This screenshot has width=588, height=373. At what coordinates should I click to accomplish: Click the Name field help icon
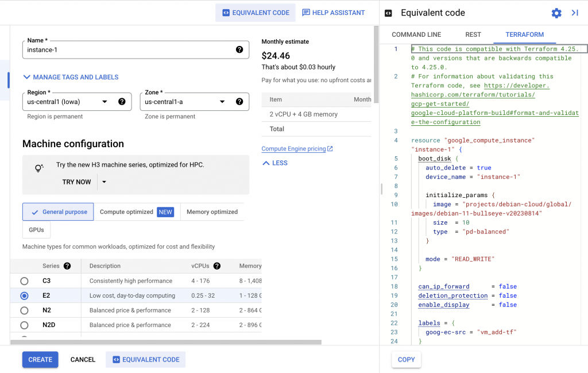(x=239, y=50)
